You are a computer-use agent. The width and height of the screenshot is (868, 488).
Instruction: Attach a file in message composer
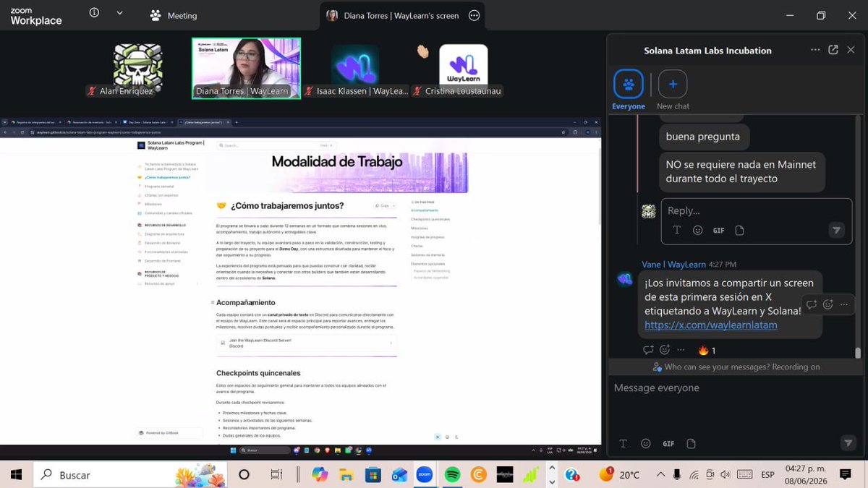point(691,443)
